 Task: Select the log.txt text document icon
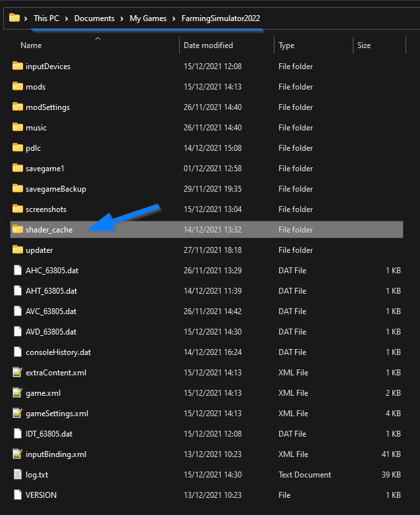click(17, 475)
